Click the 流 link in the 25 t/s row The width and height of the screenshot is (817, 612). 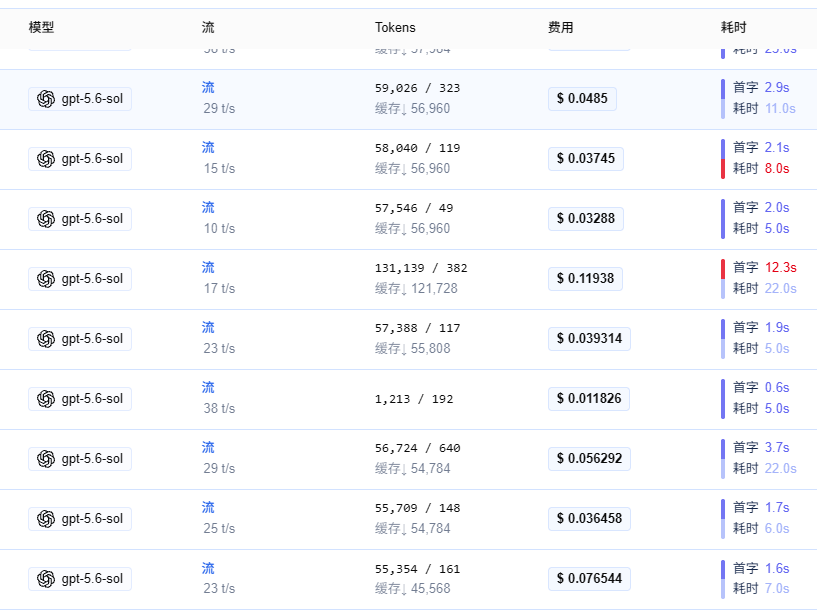(208, 507)
